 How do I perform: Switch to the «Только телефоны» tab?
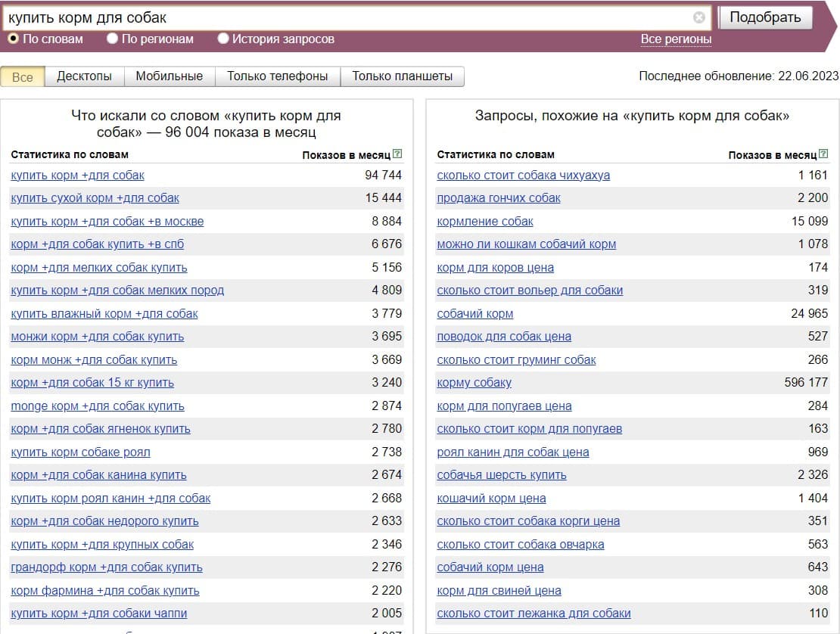pyautogui.click(x=278, y=76)
